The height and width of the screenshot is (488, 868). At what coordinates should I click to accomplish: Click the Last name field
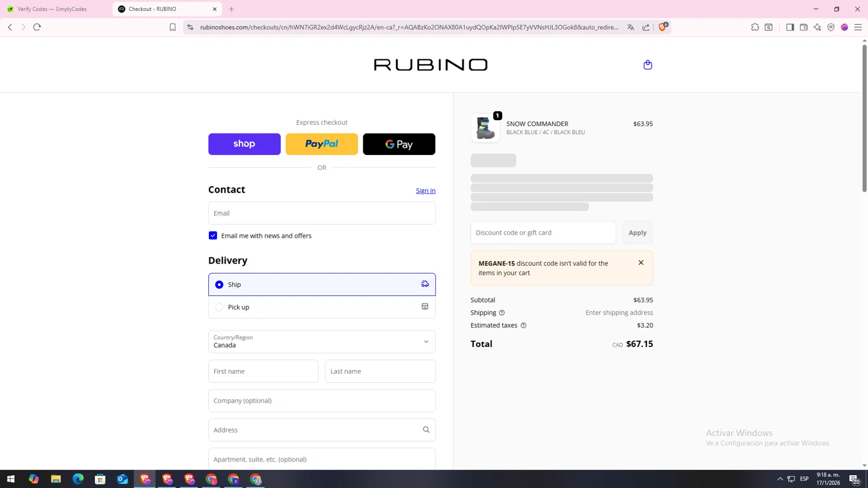coord(380,371)
